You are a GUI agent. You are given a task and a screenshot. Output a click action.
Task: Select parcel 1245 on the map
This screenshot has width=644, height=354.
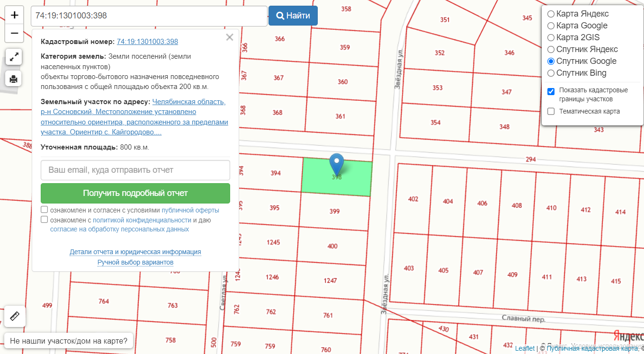tap(273, 242)
